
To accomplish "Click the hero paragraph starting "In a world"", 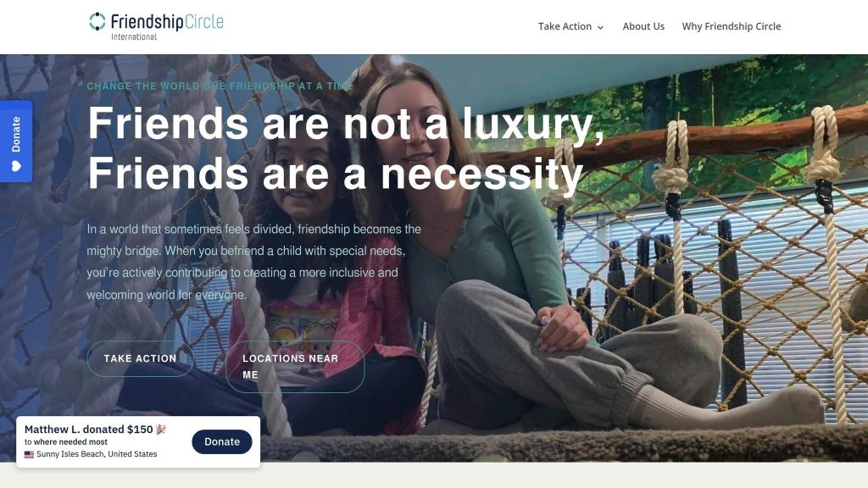I will point(254,262).
